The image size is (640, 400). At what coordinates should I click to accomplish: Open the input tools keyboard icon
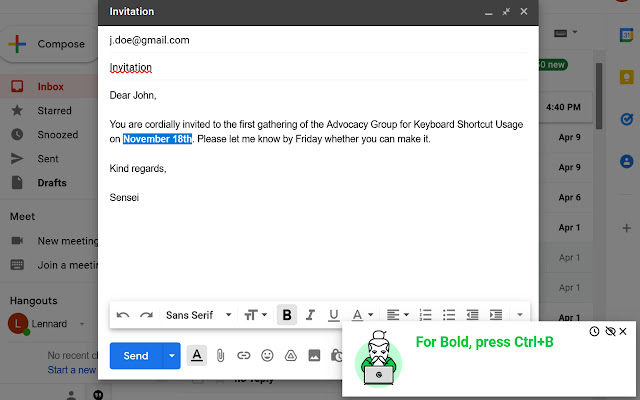[x=560, y=33]
